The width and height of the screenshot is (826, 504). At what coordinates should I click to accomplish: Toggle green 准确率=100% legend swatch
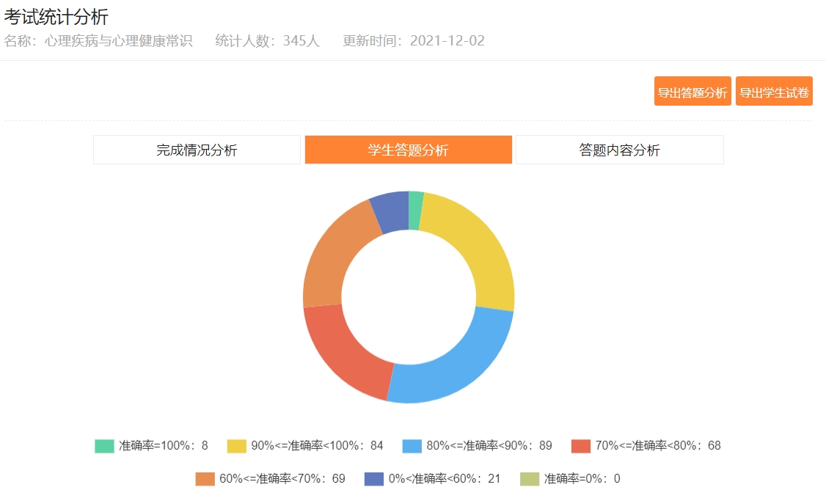pyautogui.click(x=104, y=446)
